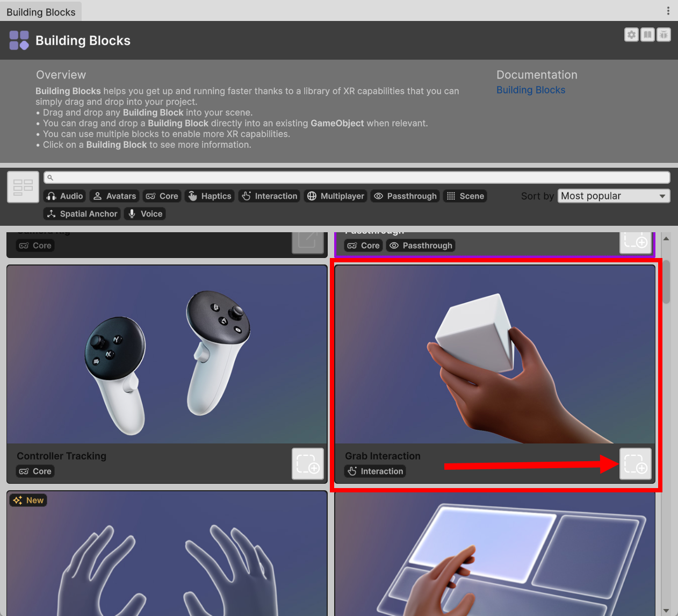Image resolution: width=678 pixels, height=616 pixels.
Task: Click the Core tag on Camera Rig card
Action: point(35,246)
